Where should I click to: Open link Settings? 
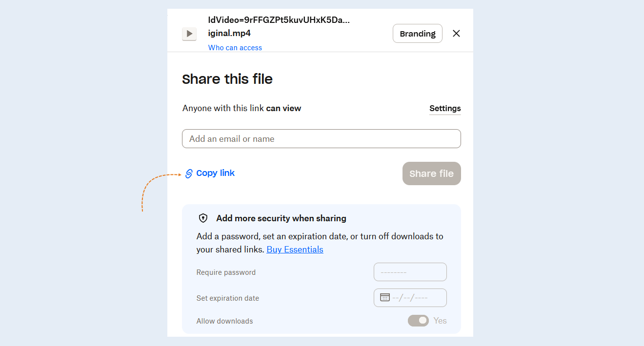(x=445, y=109)
